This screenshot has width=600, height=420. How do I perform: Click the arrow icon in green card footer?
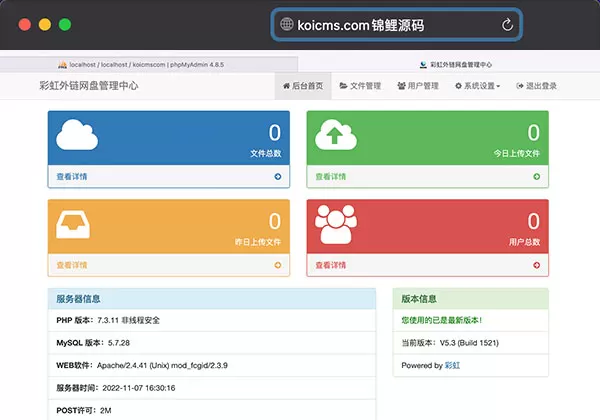(x=536, y=177)
